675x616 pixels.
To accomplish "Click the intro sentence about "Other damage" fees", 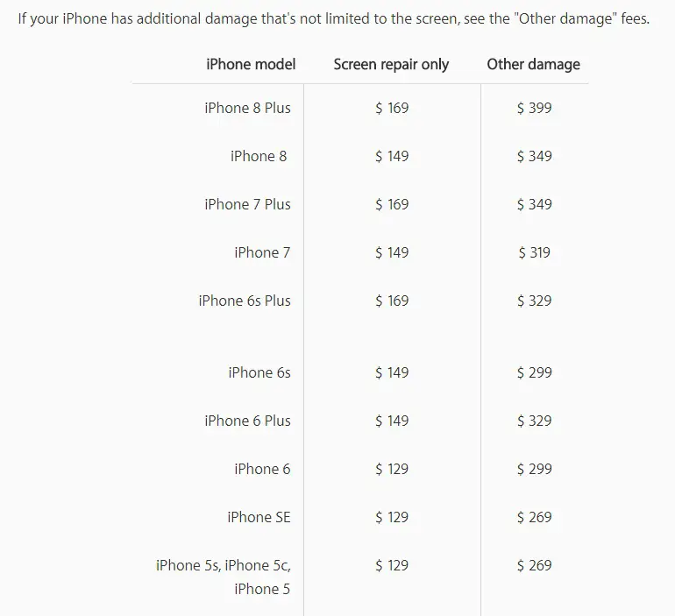I will [x=333, y=19].
